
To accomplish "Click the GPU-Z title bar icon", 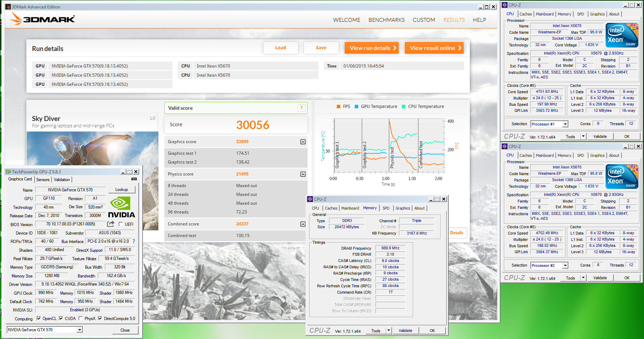I will tap(8, 172).
